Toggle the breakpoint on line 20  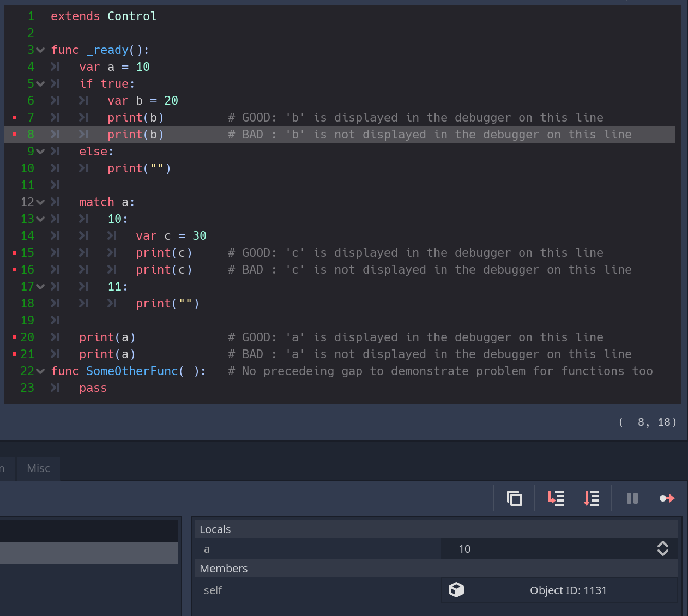click(x=15, y=337)
